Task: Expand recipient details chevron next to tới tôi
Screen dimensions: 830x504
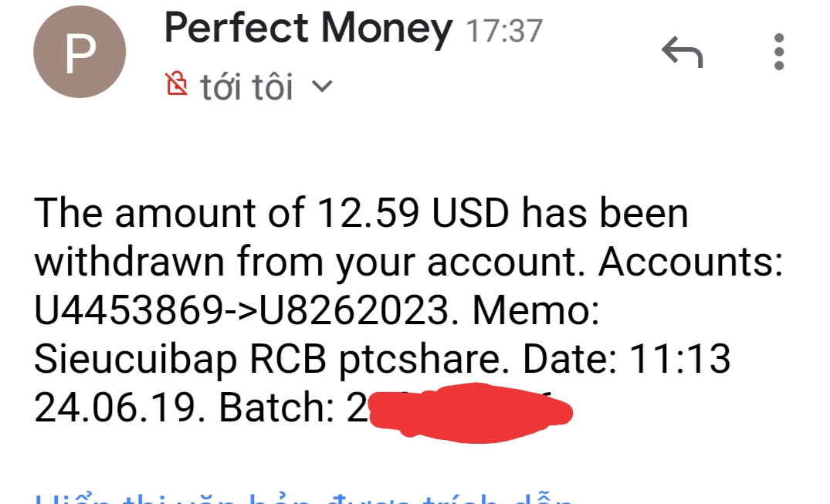Action: (320, 86)
